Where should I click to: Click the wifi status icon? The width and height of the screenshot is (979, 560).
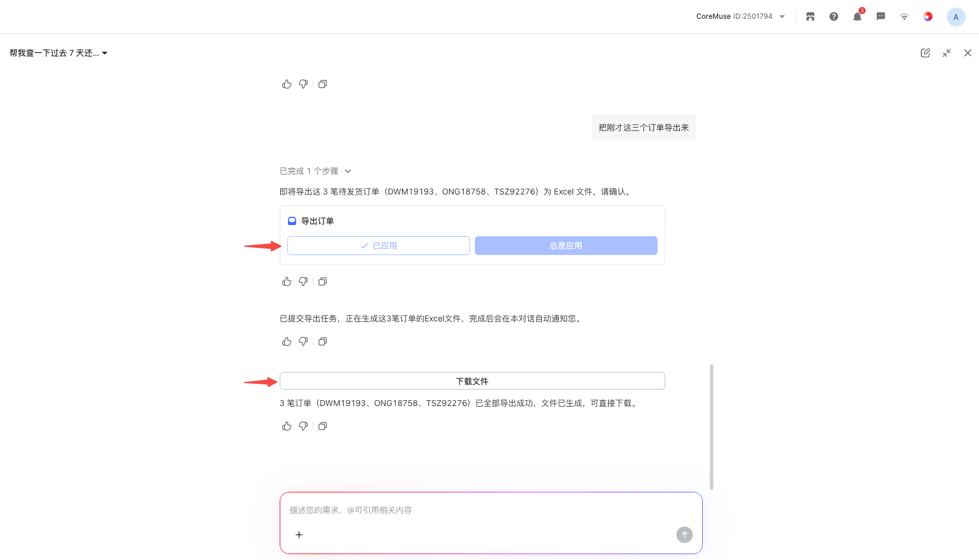point(904,16)
